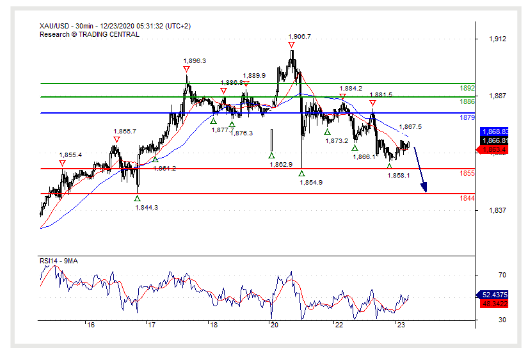Image resolution: width=525 pixels, height=360 pixels.
Task: Click red triangle marker under 1,881.5
Action: tap(373, 103)
